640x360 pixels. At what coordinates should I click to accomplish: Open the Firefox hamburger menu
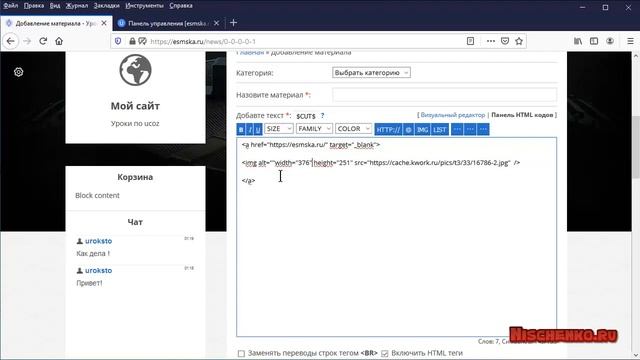pos(630,41)
